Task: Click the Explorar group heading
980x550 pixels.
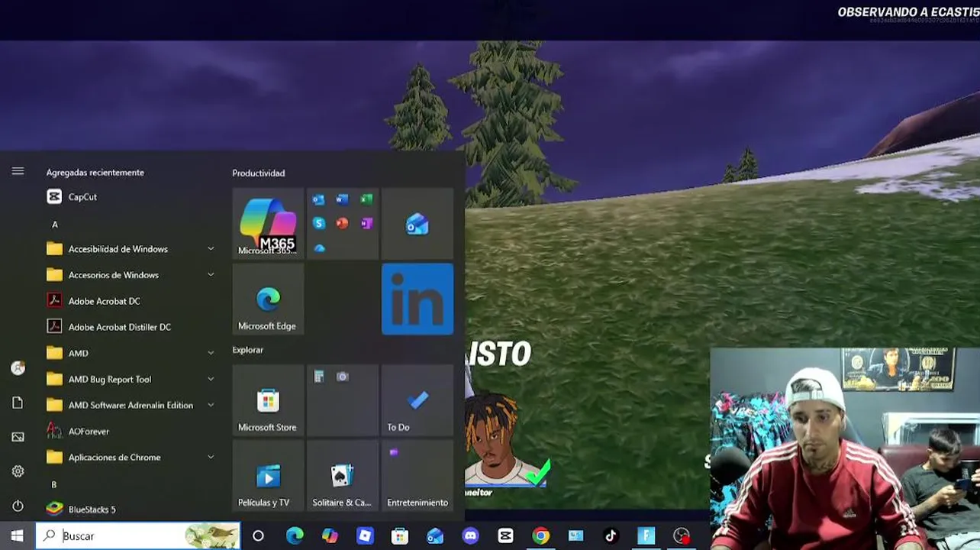Action: click(x=248, y=350)
